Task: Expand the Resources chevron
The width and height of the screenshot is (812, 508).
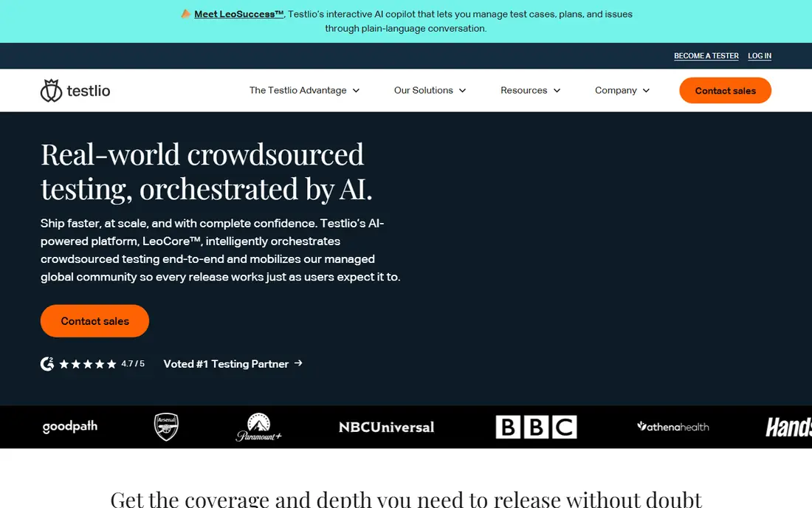Action: pyautogui.click(x=557, y=91)
